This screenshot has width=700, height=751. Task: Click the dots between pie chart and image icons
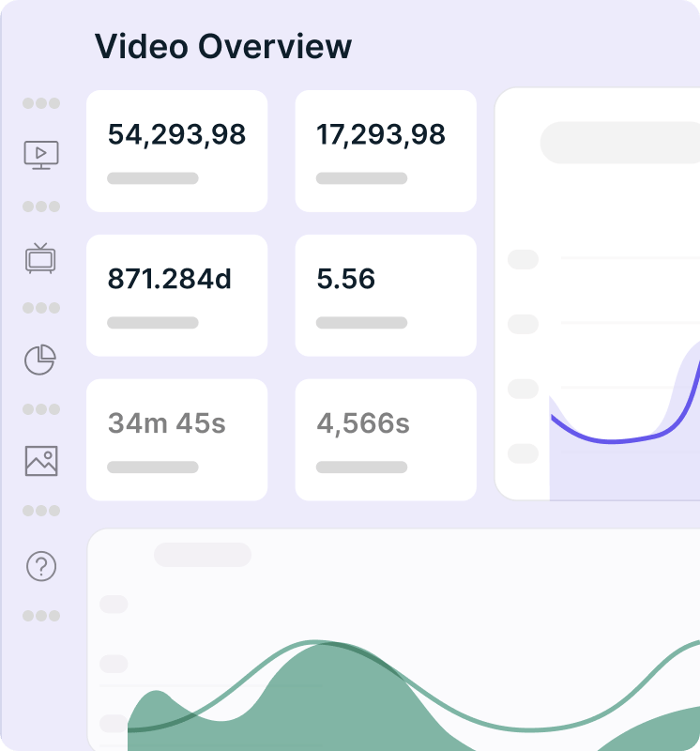pyautogui.click(x=41, y=409)
